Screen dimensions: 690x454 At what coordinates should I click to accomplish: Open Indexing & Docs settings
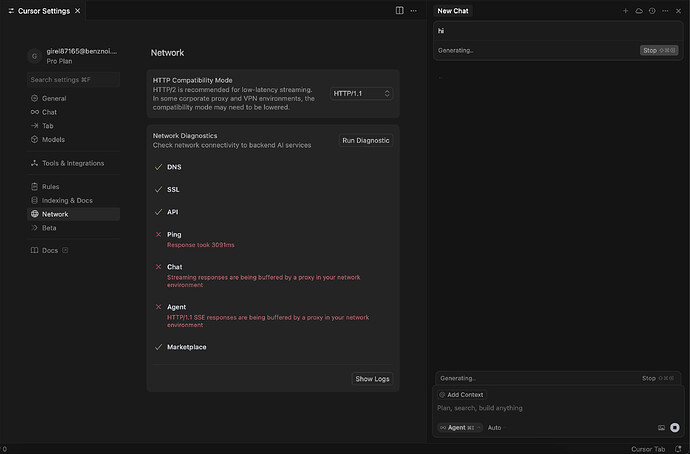point(73,200)
